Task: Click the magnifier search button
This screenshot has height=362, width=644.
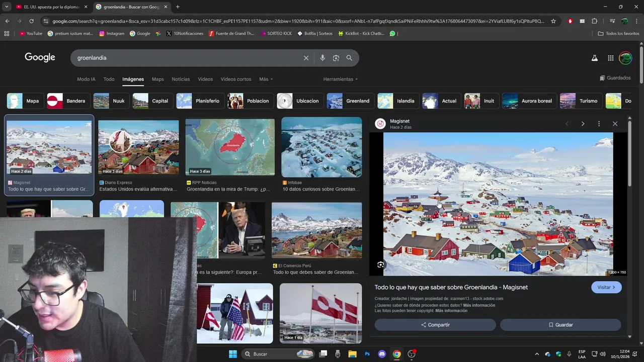Action: [x=349, y=58]
